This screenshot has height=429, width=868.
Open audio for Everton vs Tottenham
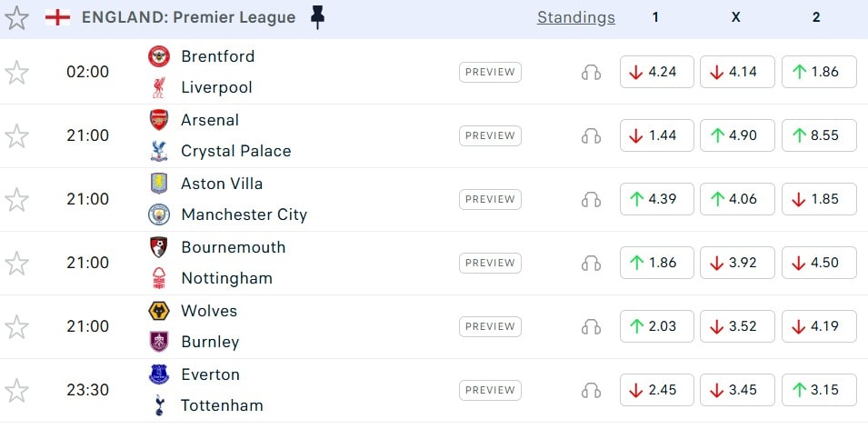[x=591, y=390]
